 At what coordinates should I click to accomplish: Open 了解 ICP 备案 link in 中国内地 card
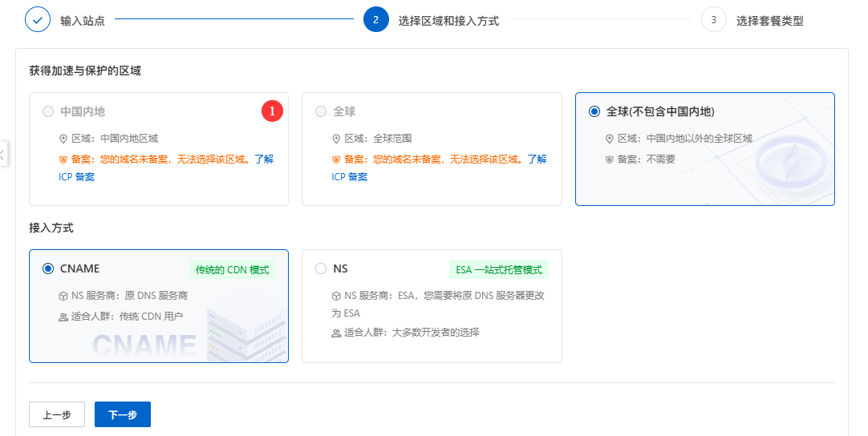[x=265, y=159]
